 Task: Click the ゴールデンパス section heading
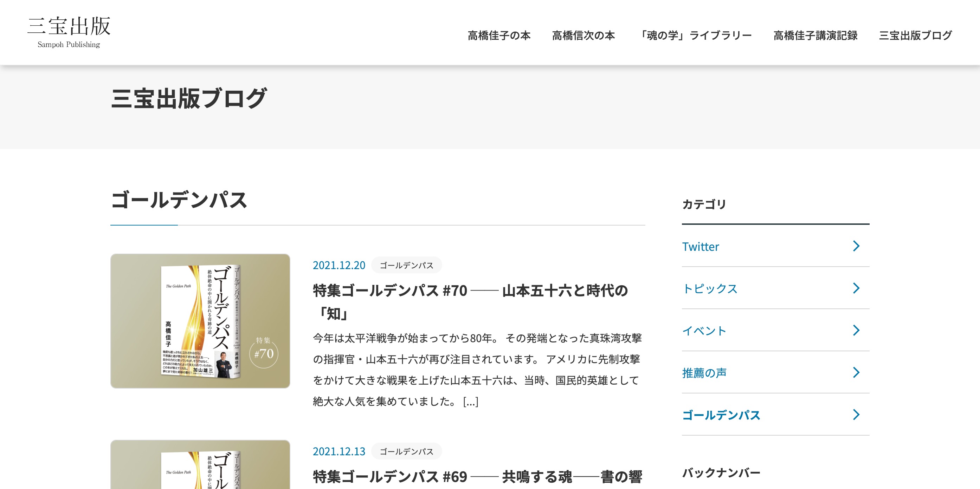[179, 200]
